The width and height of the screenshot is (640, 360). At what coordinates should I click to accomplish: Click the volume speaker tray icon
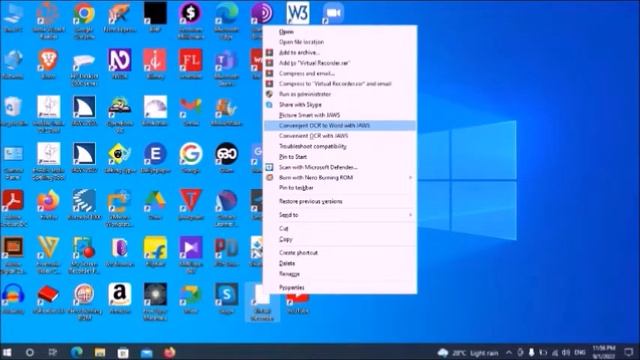click(x=566, y=352)
